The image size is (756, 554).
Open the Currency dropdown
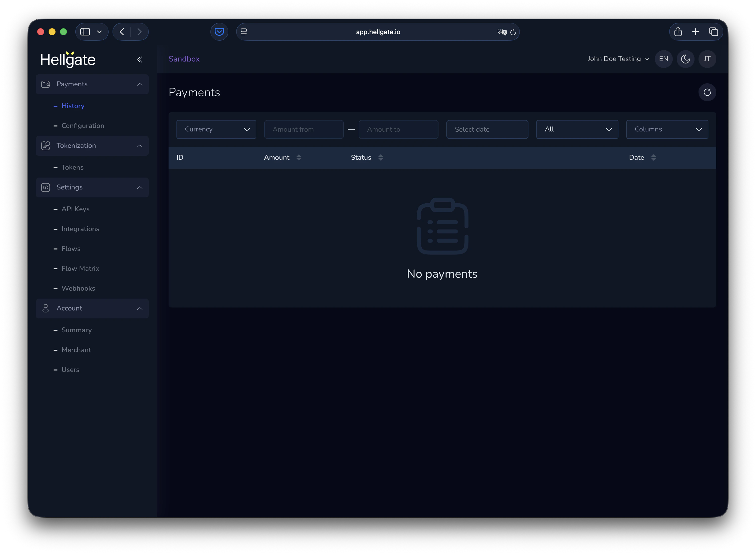pyautogui.click(x=216, y=129)
